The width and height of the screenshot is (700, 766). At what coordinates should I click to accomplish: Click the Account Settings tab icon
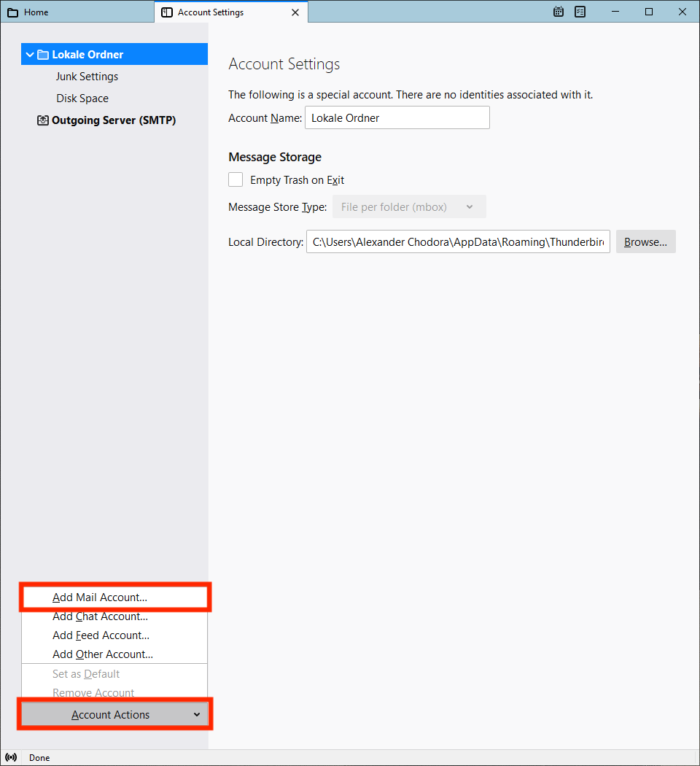167,12
